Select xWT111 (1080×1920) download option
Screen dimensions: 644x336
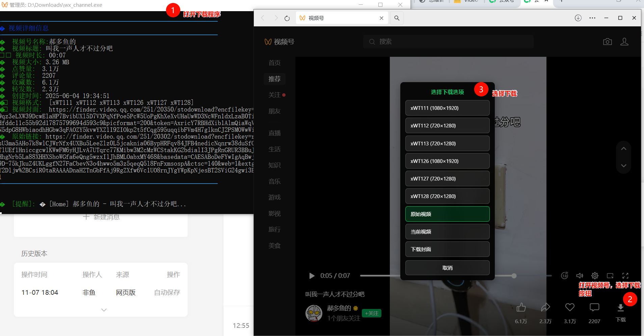click(447, 108)
